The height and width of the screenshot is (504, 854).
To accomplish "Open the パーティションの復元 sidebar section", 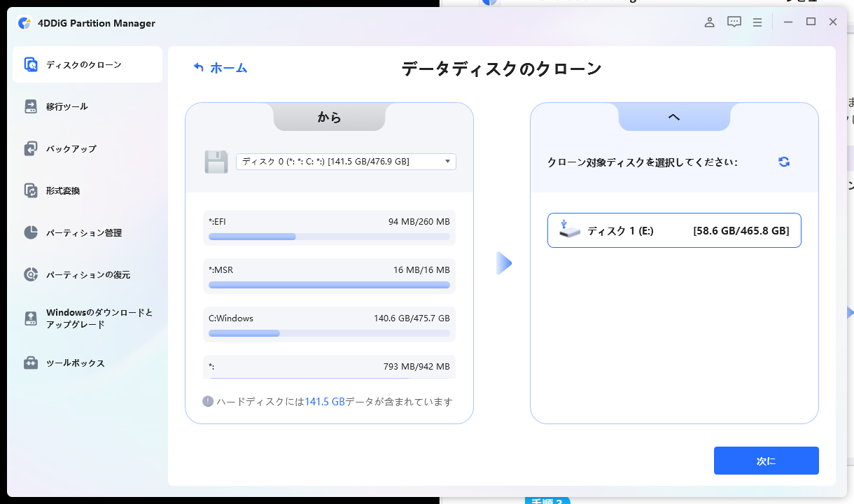I will (87, 274).
